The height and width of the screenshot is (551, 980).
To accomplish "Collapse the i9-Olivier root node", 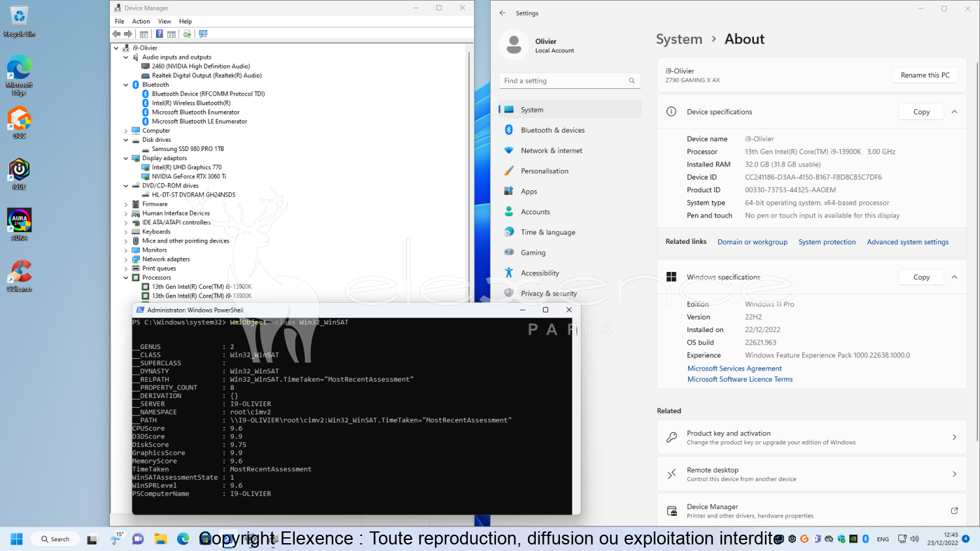I will pyautogui.click(x=116, y=48).
